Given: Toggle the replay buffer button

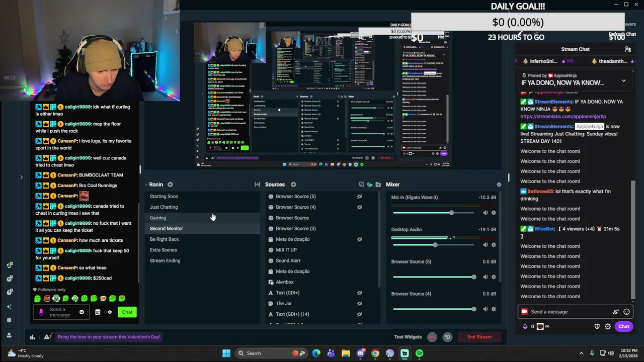Looking at the screenshot, I should 447,337.
